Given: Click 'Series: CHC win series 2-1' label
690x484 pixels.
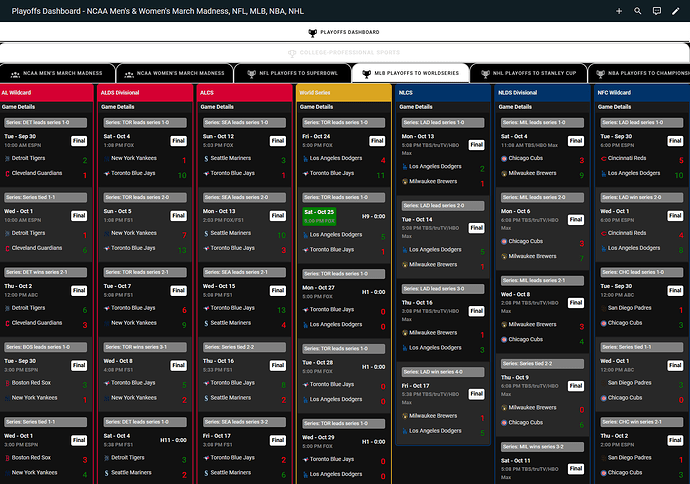Looking at the screenshot, I should pos(642,422).
